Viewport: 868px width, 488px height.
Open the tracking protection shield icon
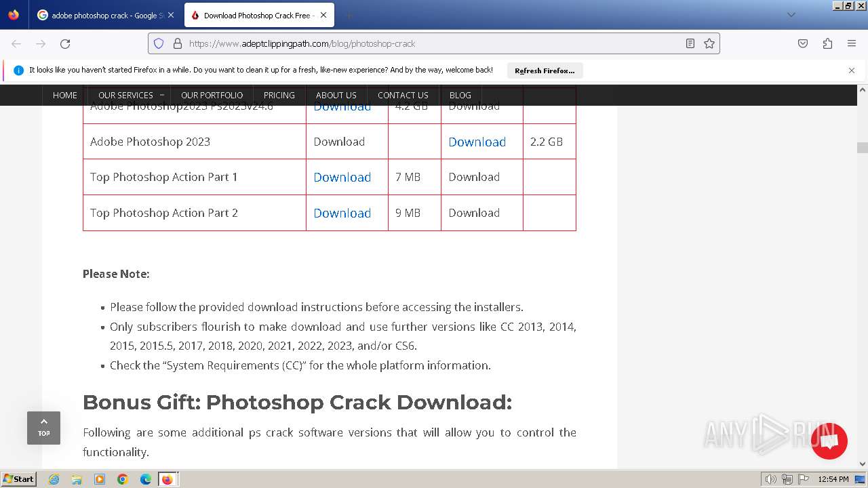[x=159, y=43]
